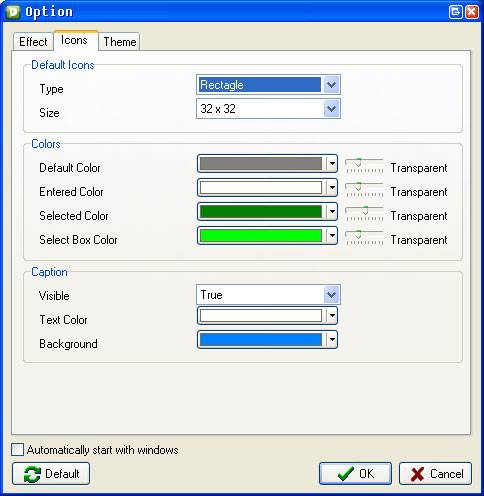Image resolution: width=484 pixels, height=496 pixels.
Task: Confirm settings with the OK button
Action: coord(355,473)
